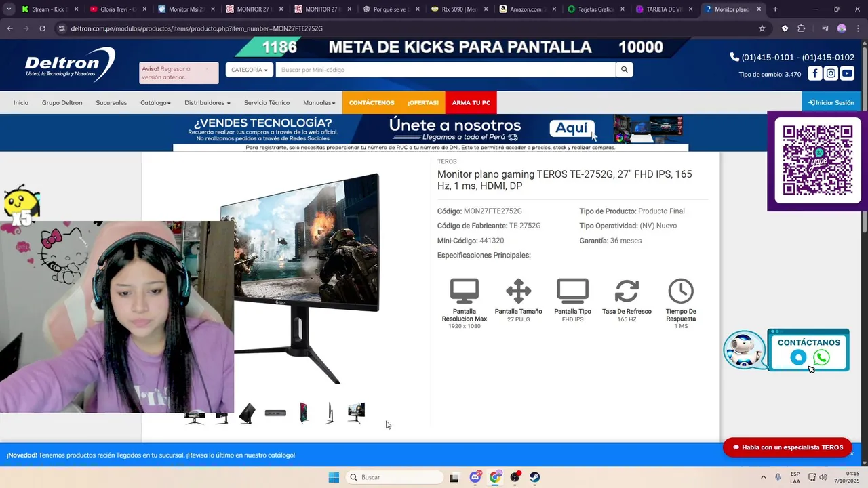Open Windows Start menu
This screenshot has height=488, width=868.
click(x=334, y=477)
